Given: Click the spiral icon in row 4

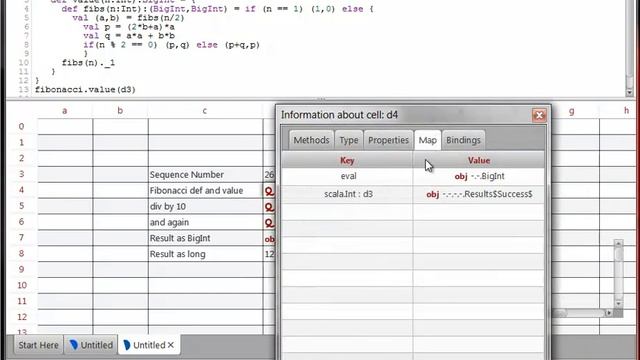Looking at the screenshot, I should [269, 191].
